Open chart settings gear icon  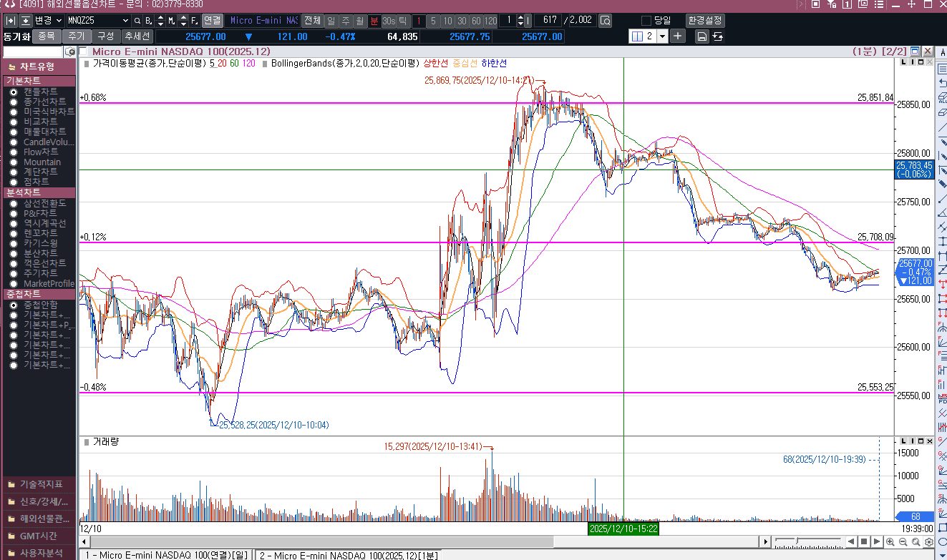[928, 542]
